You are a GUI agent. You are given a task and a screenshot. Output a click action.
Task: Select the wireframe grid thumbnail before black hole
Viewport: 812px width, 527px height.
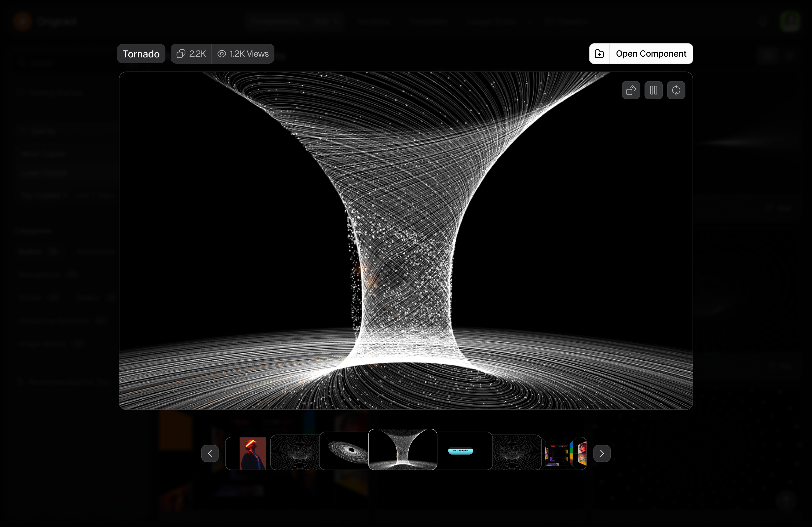(x=295, y=452)
